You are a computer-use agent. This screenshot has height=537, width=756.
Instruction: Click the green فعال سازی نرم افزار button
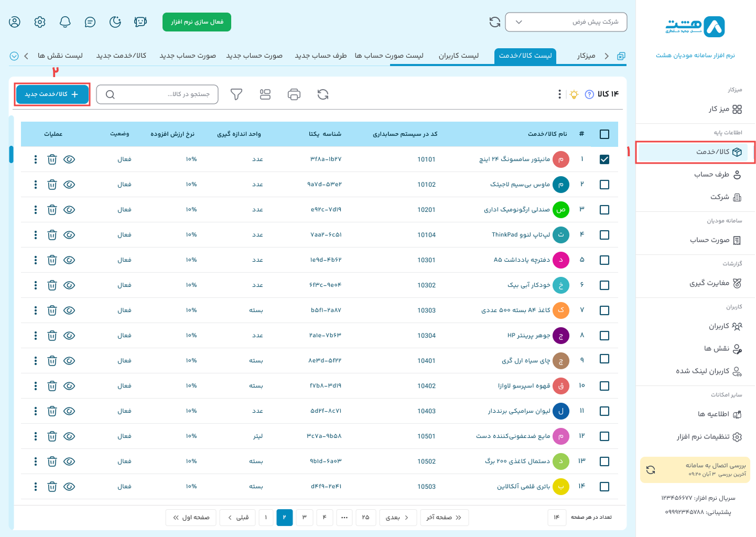(x=197, y=22)
